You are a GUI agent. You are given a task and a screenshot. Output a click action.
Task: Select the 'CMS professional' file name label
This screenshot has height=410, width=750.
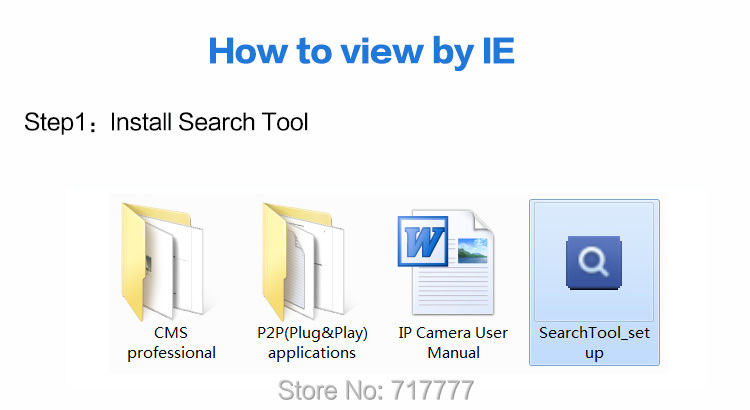170,342
